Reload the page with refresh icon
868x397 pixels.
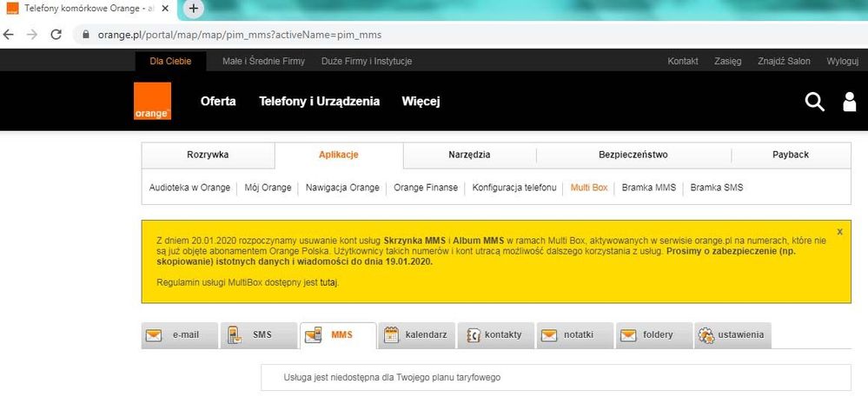(x=56, y=35)
